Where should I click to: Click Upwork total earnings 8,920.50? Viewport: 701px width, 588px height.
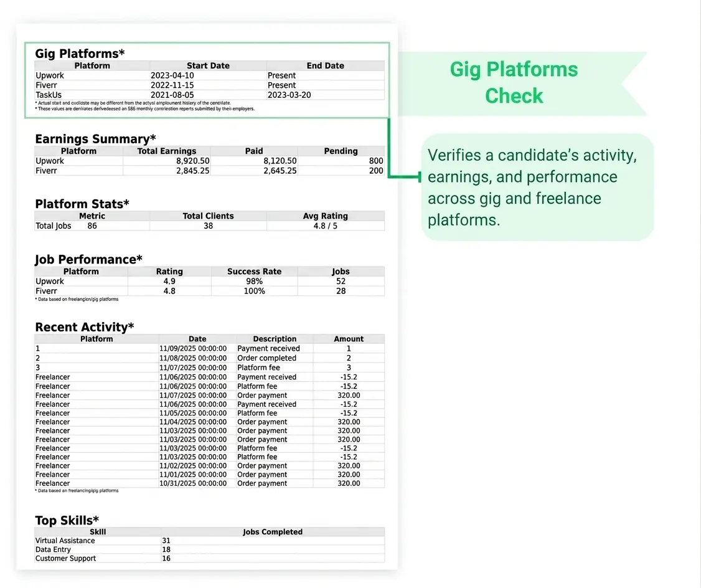point(192,161)
